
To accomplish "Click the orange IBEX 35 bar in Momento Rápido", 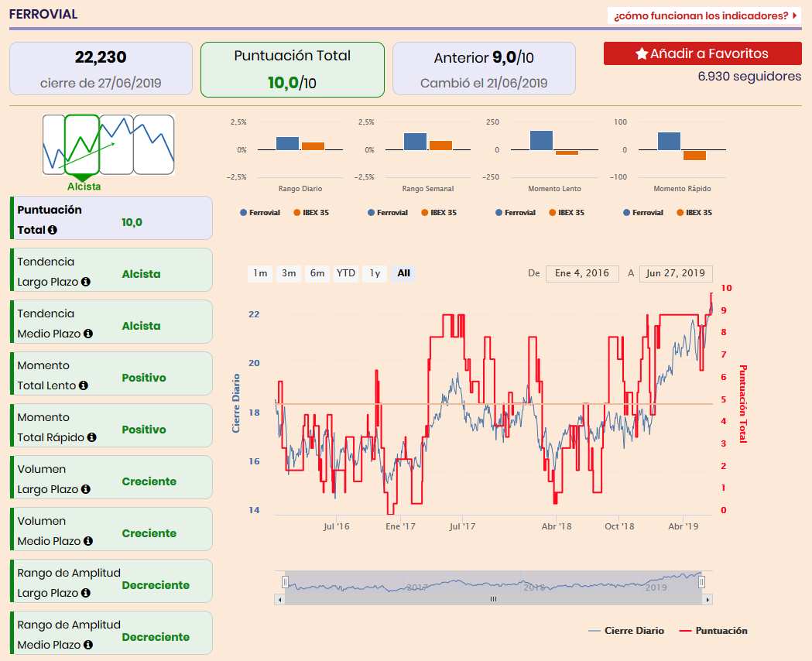I will click(x=694, y=156).
